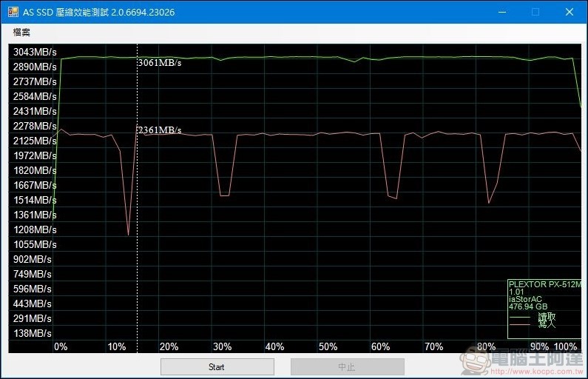The width and height of the screenshot is (588, 379).
Task: Click the 10% x-axis label
Action: 117,346
